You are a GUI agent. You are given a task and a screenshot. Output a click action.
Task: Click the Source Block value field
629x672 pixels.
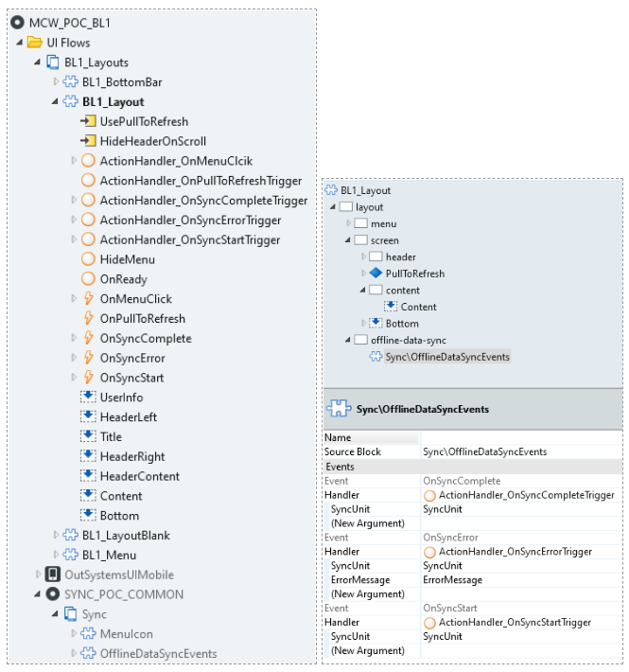(521, 451)
